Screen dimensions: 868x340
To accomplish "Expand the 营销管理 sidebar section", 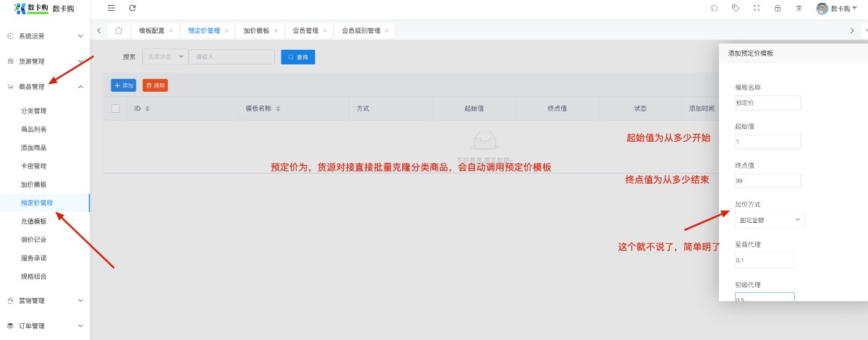I will click(x=45, y=300).
